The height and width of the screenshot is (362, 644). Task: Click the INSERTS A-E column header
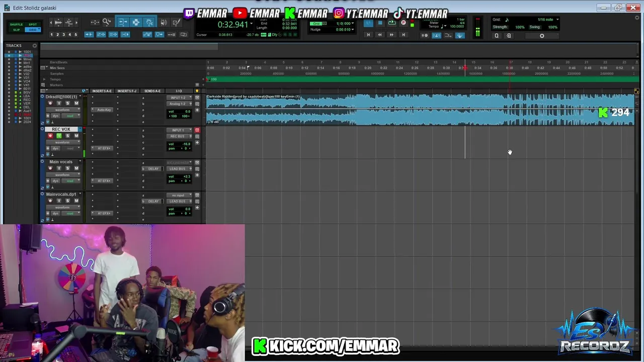102,91
